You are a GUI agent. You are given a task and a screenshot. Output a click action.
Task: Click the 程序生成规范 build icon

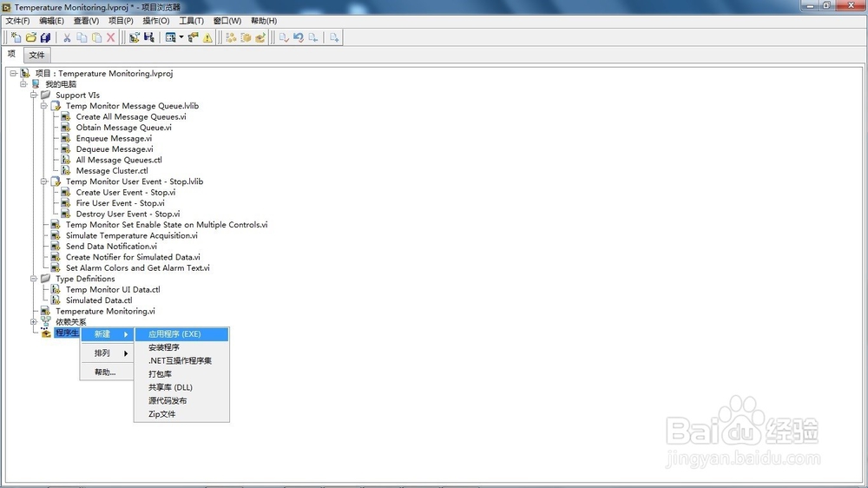tap(45, 333)
